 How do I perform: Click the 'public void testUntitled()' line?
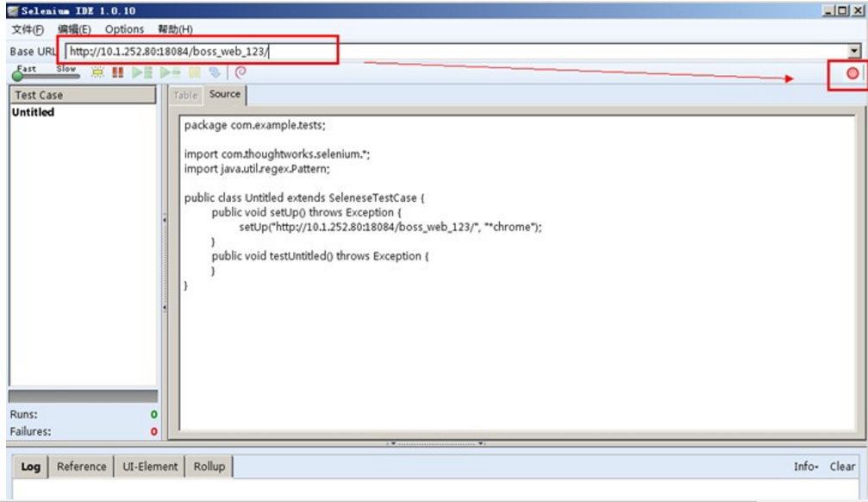click(320, 256)
